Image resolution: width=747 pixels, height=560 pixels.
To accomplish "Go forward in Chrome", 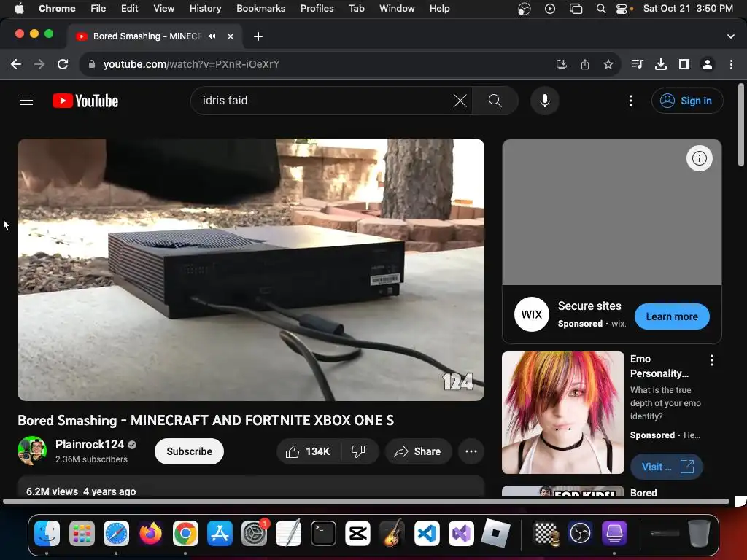I will (39, 64).
